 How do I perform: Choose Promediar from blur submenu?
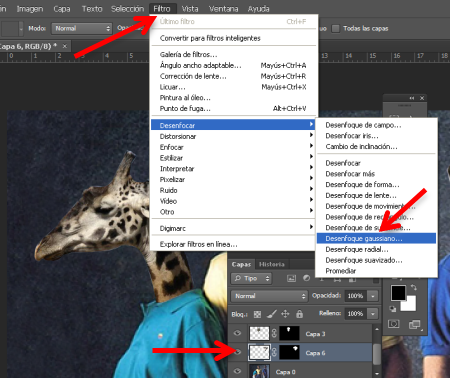click(376, 271)
